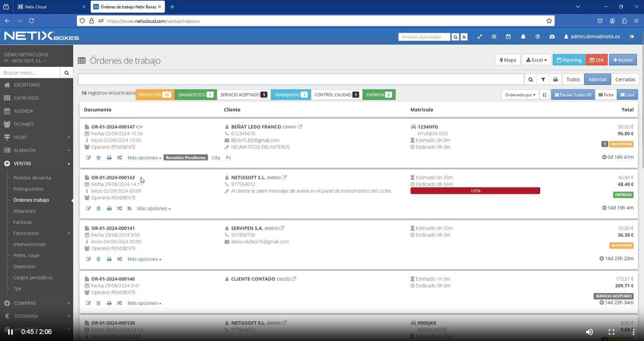The height and width of the screenshot is (341, 644).
Task: Print order OR-01-2024-000140
Action: (109, 303)
